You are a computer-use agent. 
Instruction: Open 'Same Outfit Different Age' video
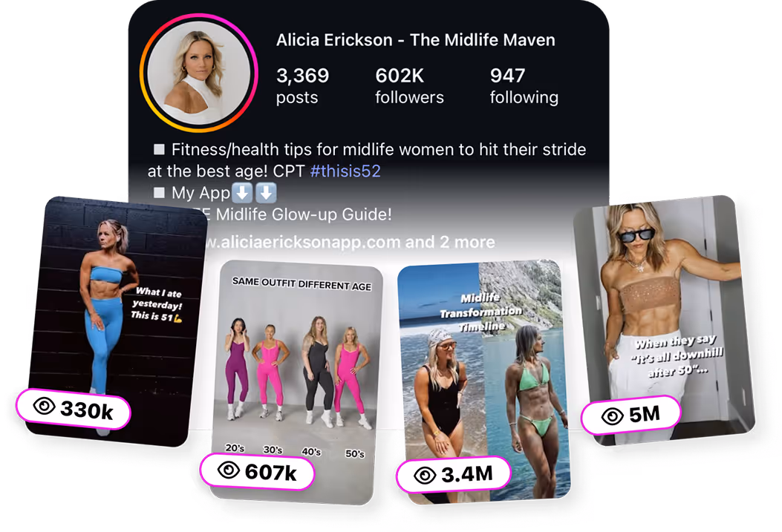(x=297, y=382)
